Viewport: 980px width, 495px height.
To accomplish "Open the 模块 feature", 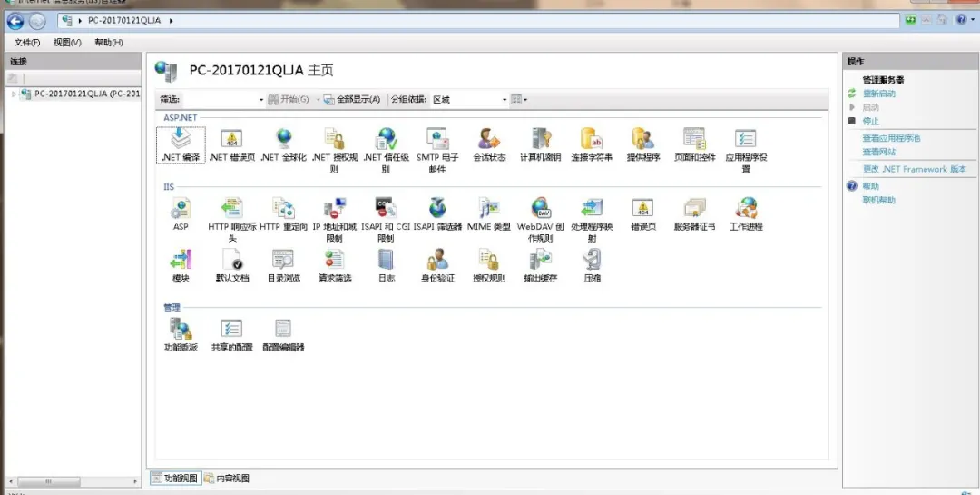I will coord(181,266).
